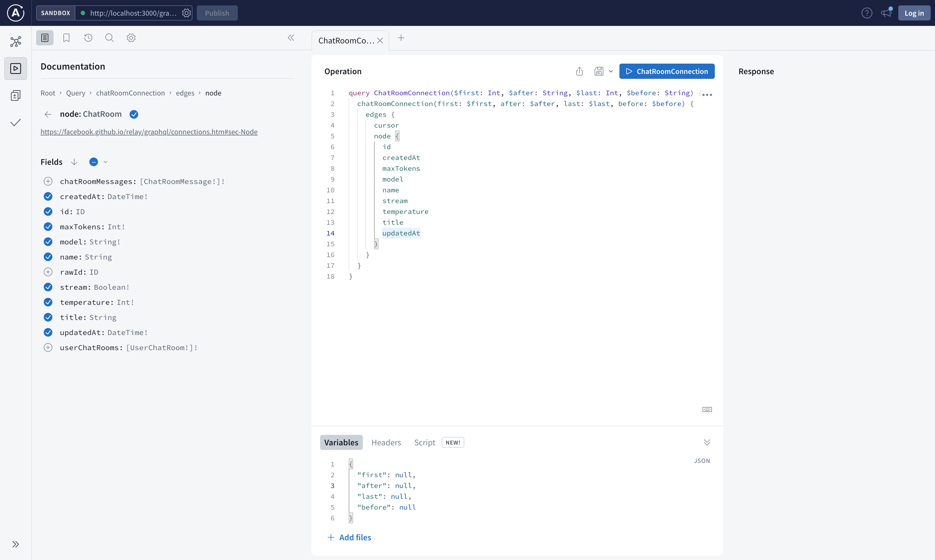This screenshot has height=560, width=935.
Task: Open the Documentation panel icon
Action: click(x=45, y=38)
